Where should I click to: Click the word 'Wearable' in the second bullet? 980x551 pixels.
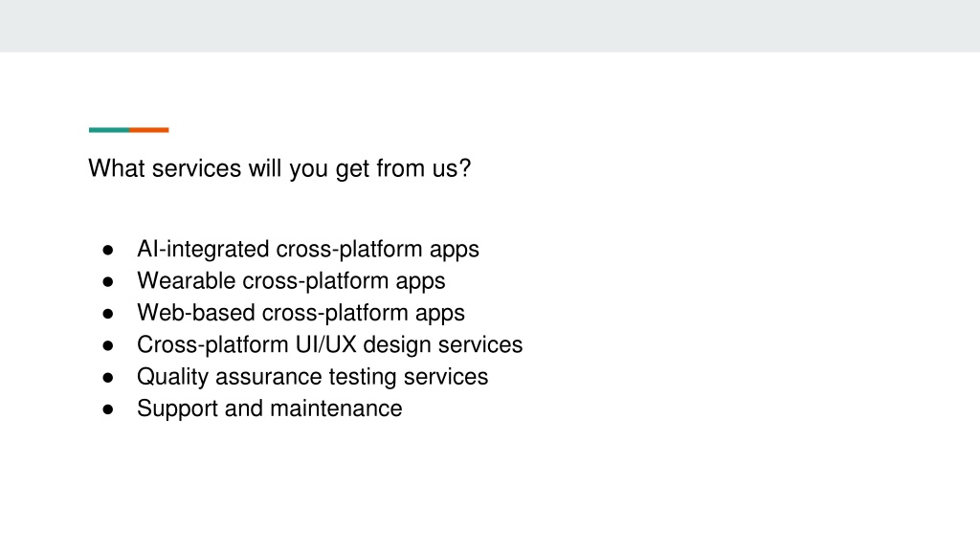(x=187, y=281)
